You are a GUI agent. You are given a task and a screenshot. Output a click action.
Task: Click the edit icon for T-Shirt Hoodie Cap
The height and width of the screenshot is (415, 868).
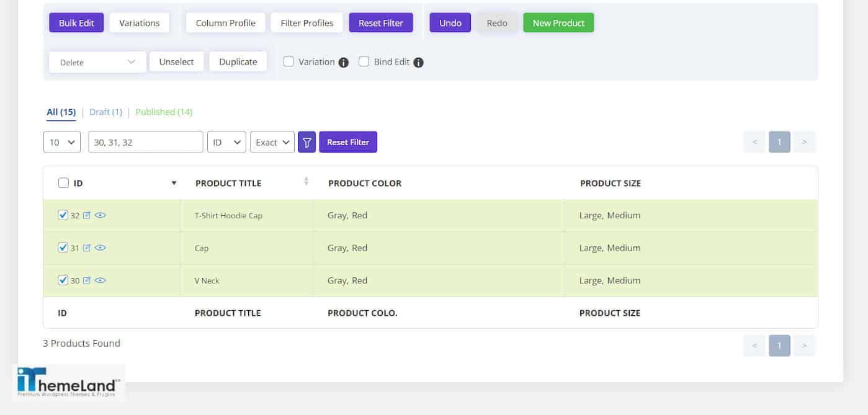(87, 215)
